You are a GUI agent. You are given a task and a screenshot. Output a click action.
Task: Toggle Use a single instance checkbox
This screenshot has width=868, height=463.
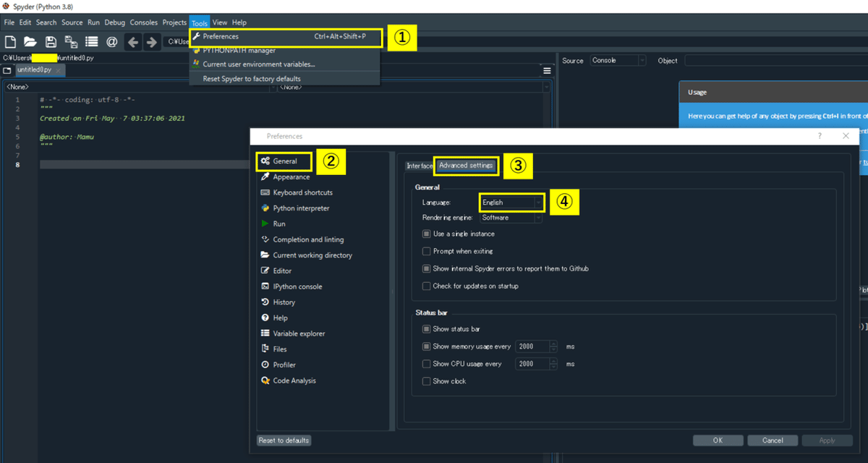[x=426, y=234]
